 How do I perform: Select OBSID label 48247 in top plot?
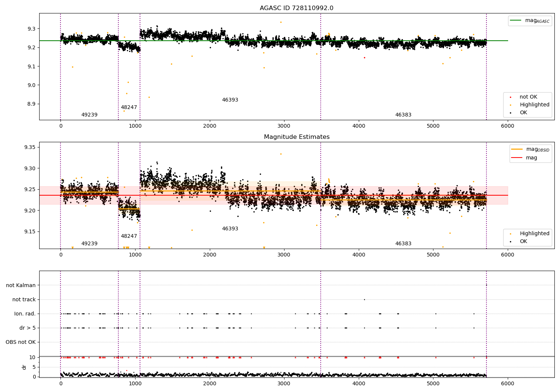click(x=129, y=108)
